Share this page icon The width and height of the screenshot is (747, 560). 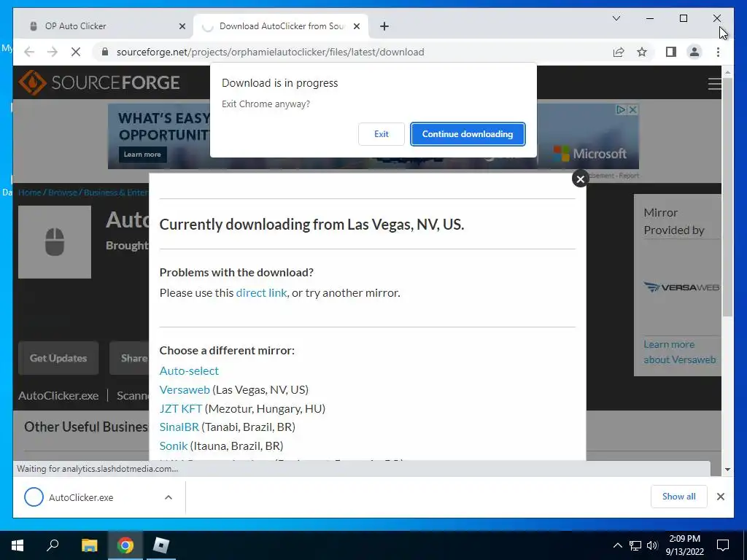[x=619, y=52]
